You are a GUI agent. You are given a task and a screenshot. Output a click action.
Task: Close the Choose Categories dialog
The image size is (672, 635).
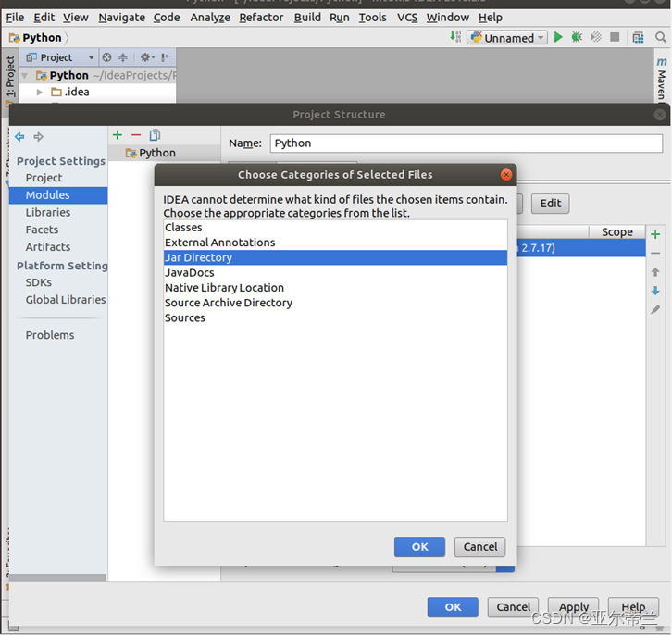(506, 175)
